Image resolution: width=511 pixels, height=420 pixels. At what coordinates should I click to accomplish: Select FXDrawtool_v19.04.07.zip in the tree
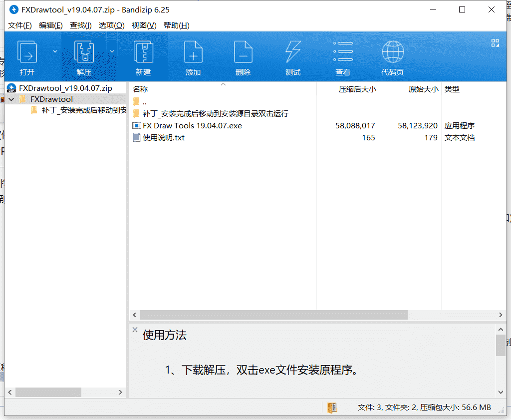point(65,88)
